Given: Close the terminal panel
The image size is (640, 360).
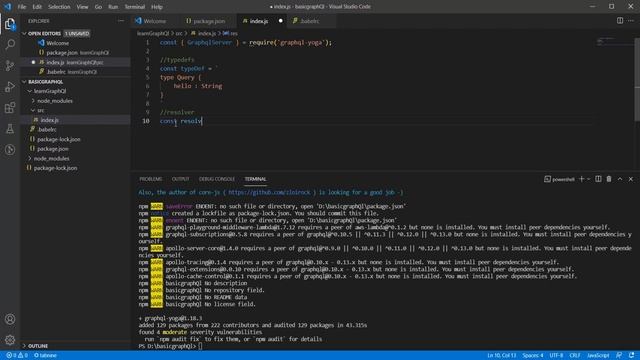Looking at the screenshot, I should coord(631,179).
